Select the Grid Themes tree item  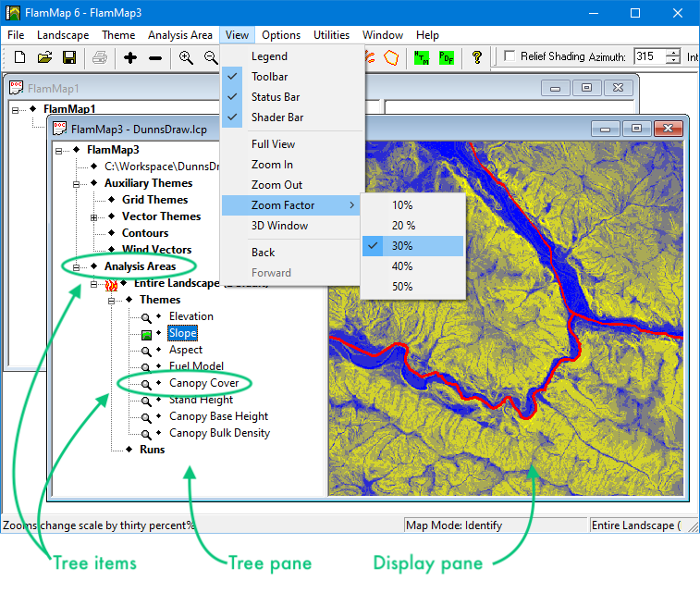tap(155, 200)
